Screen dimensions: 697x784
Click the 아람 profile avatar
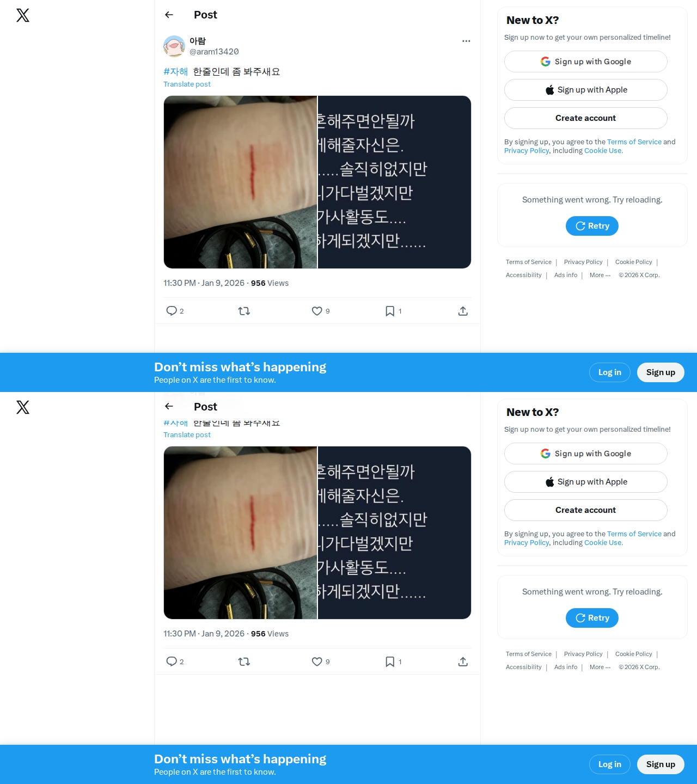(174, 46)
